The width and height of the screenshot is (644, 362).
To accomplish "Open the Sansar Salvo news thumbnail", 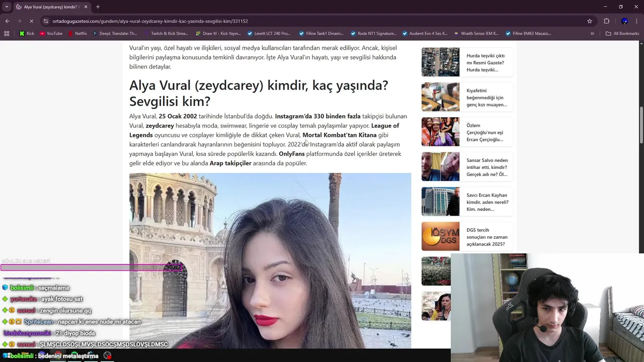I will coord(440,166).
